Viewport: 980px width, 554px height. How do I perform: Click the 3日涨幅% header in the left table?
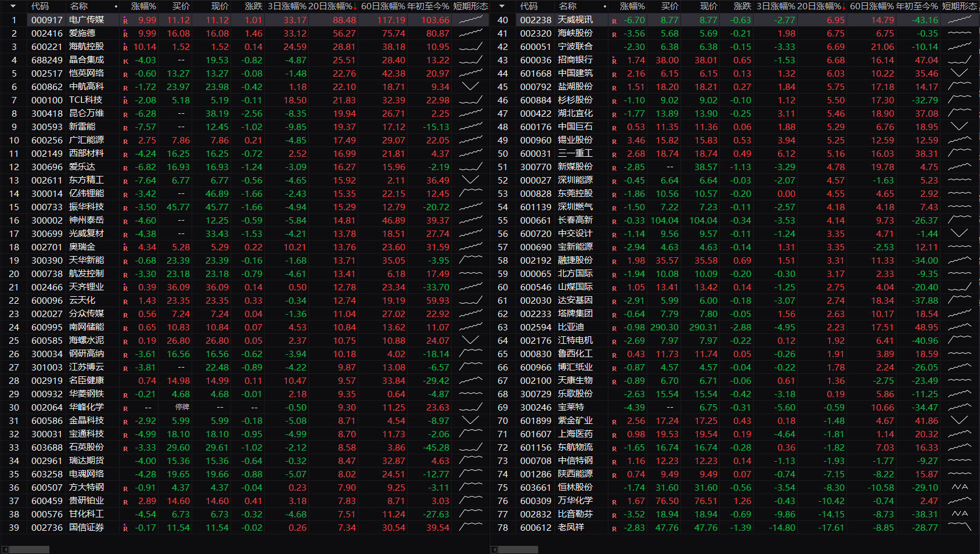pyautogui.click(x=287, y=6)
